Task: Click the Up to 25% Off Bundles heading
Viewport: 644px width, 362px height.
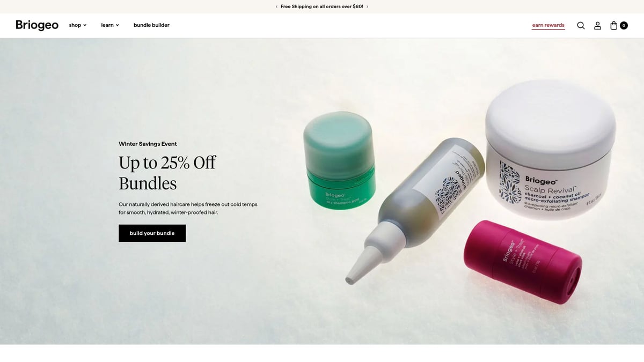Action: (167, 173)
